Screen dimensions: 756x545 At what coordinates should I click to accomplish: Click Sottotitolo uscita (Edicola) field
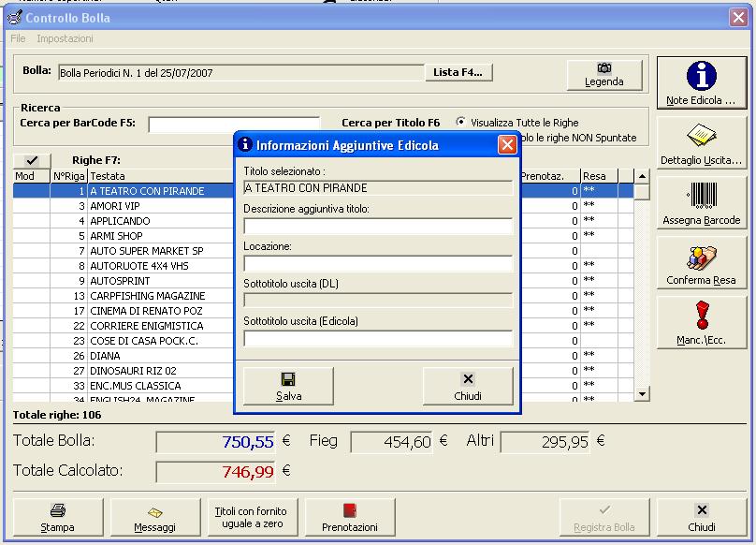pyautogui.click(x=378, y=338)
